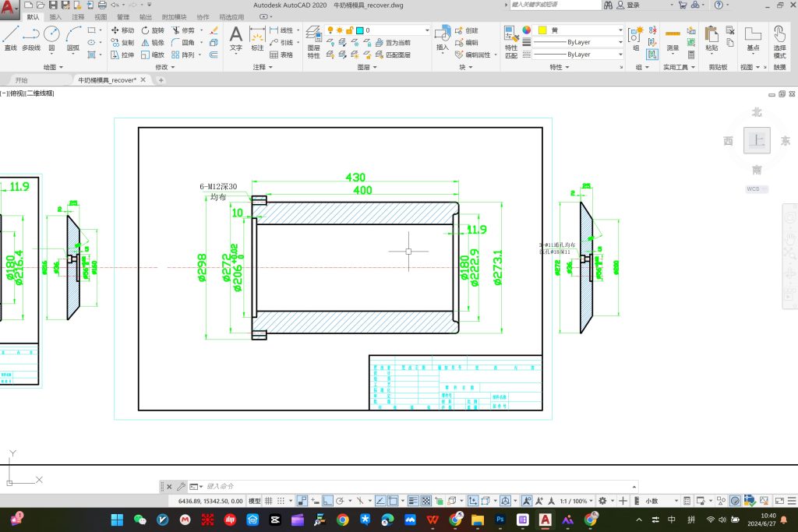Click the 圆角 (Fillet) tool

[183, 42]
